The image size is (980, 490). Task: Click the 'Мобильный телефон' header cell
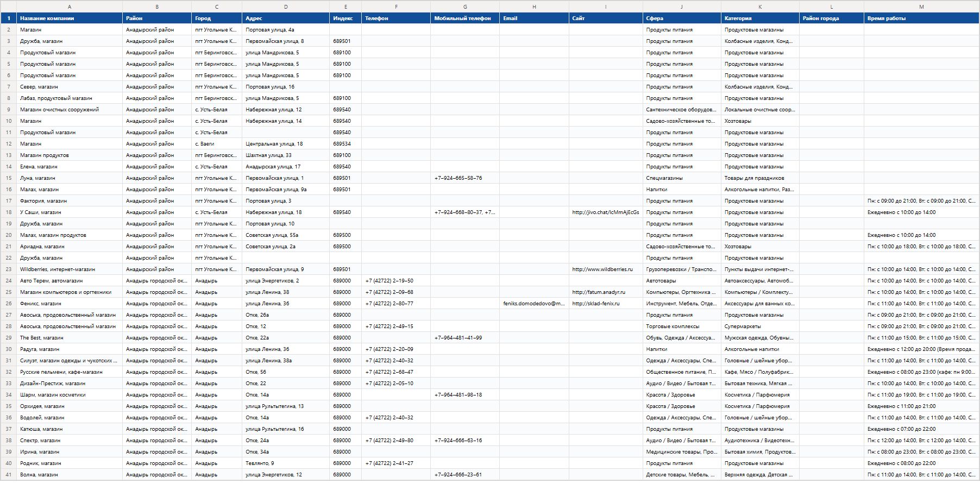465,18
